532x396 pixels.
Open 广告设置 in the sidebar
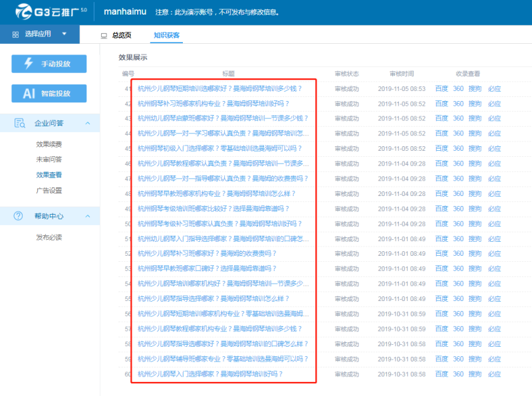tap(49, 191)
